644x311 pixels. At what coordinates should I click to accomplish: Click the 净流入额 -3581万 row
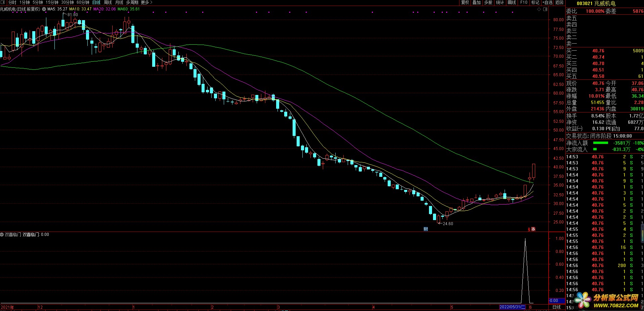(605, 143)
